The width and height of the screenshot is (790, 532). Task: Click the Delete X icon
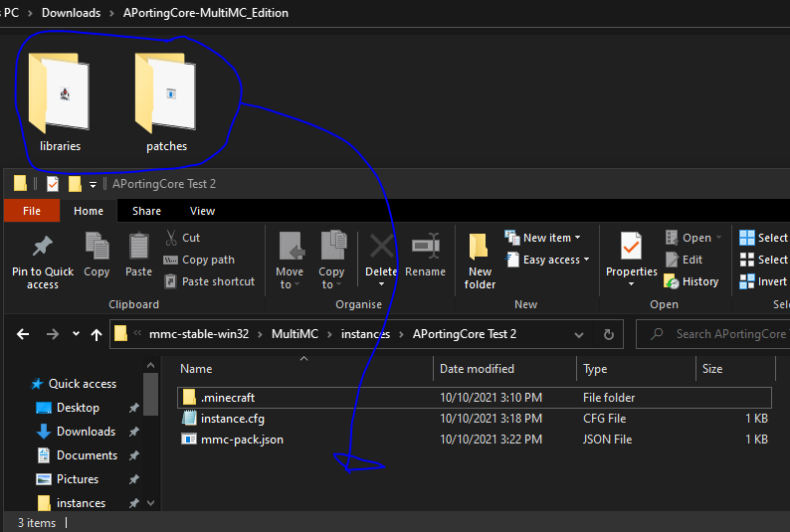[382, 247]
